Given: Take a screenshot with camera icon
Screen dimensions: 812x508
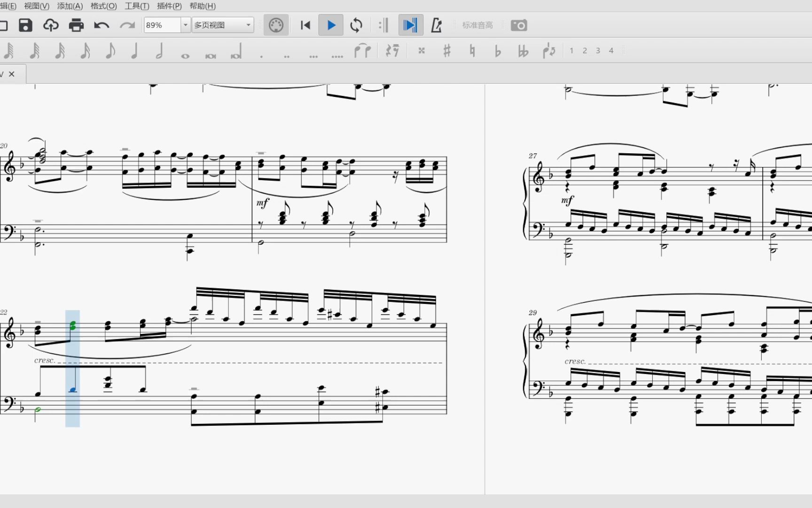Looking at the screenshot, I should (x=519, y=25).
